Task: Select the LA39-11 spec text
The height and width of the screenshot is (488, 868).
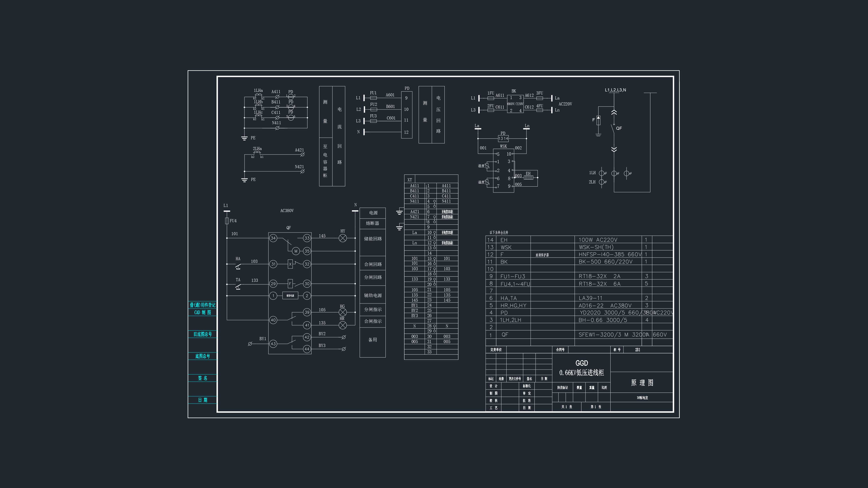Action: 590,298
